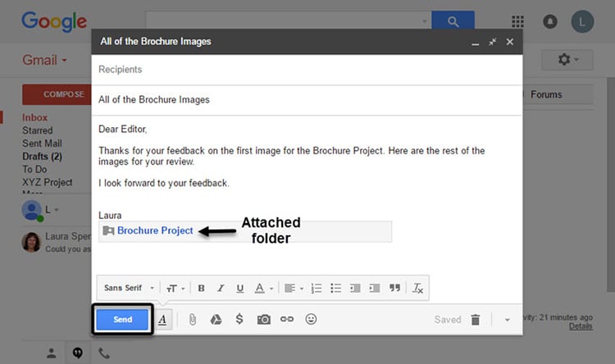This screenshot has height=364, width=615.
Task: Show hangouts contacts person icon
Action: pos(52,353)
